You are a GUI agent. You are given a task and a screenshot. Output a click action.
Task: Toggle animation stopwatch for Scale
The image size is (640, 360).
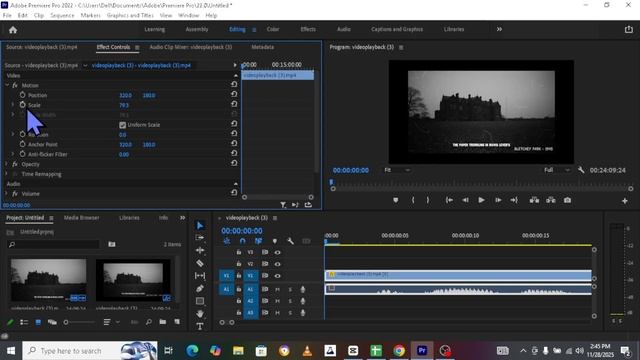[22, 104]
